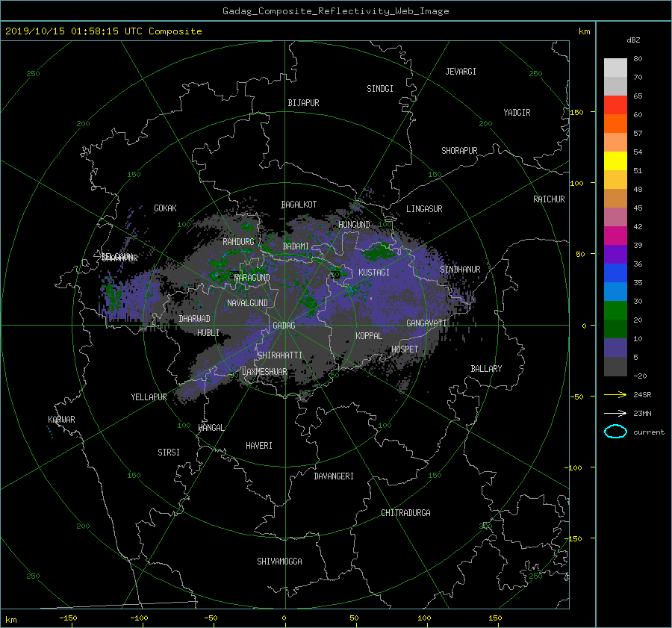
Task: Click the SINDHANUR city label
Action: (x=460, y=270)
